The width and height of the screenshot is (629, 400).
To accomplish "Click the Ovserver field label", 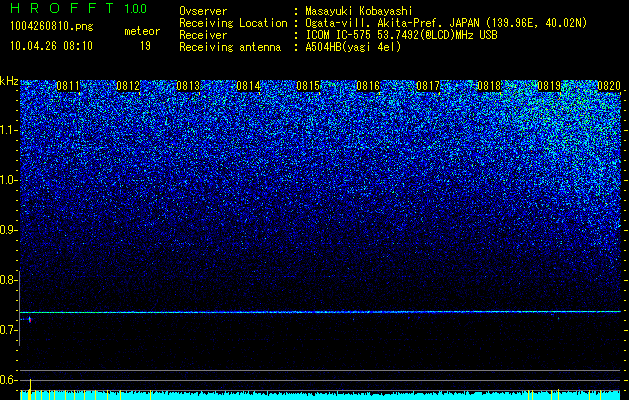I will coord(203,11).
